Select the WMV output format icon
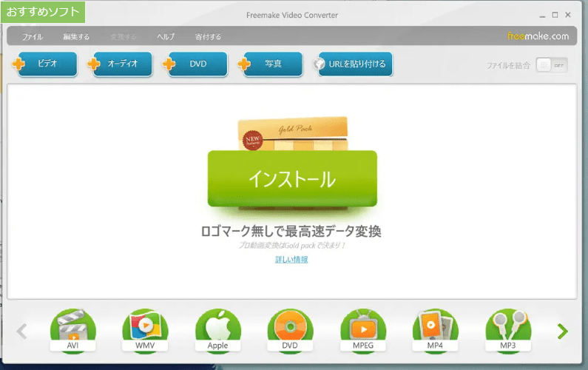 (x=145, y=330)
